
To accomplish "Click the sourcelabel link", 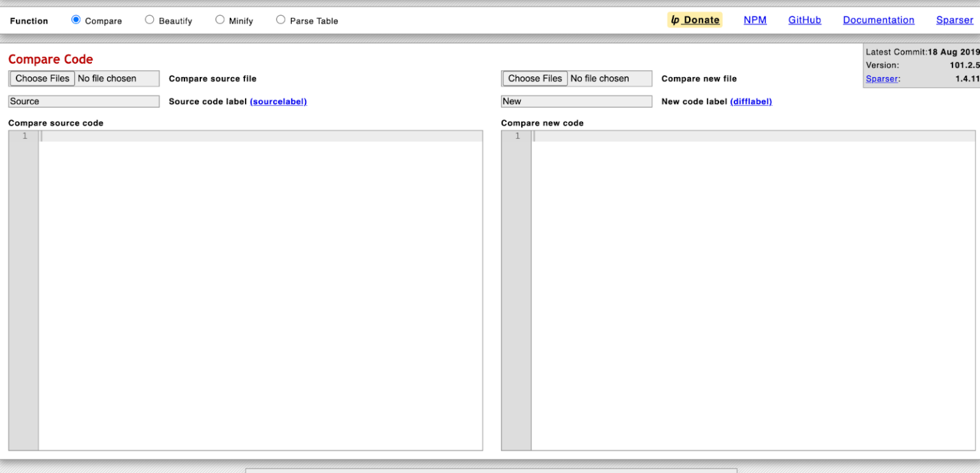I will 279,101.
